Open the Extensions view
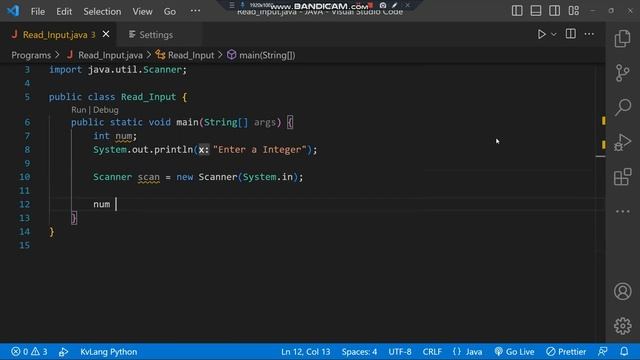This screenshot has height=360, width=640. coord(623,177)
